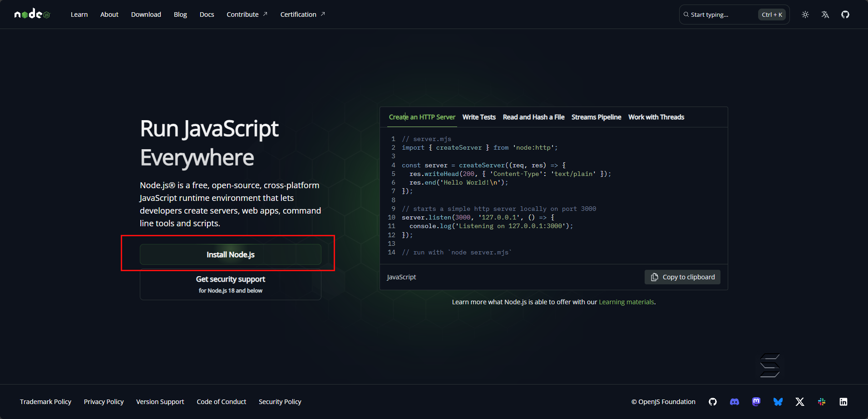Click the OpenJS Foundation link
The height and width of the screenshot is (419, 868).
pos(663,402)
